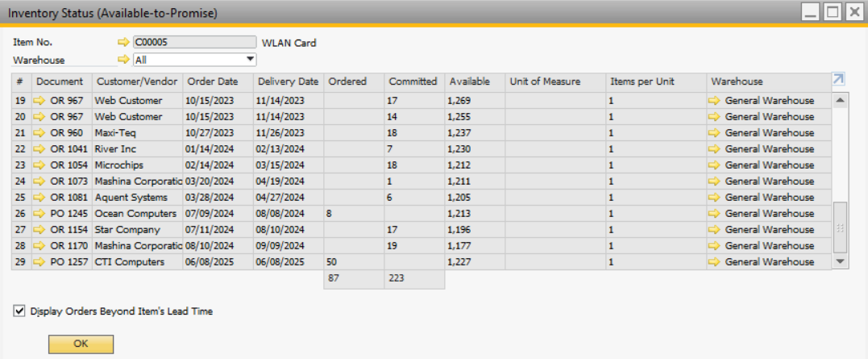Open OR 1073 document link arrow

[39, 182]
